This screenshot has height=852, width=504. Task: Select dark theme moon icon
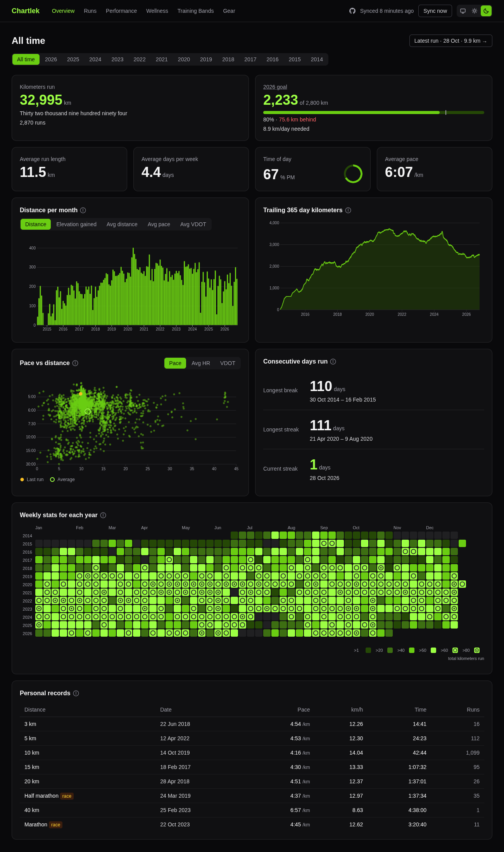(x=486, y=11)
